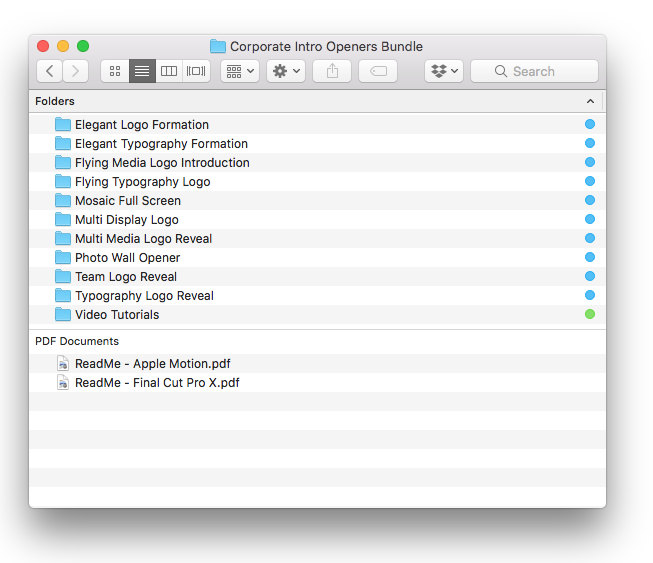Go back with the left chevron button
Viewport: 653px width, 563px height.
pyautogui.click(x=50, y=71)
